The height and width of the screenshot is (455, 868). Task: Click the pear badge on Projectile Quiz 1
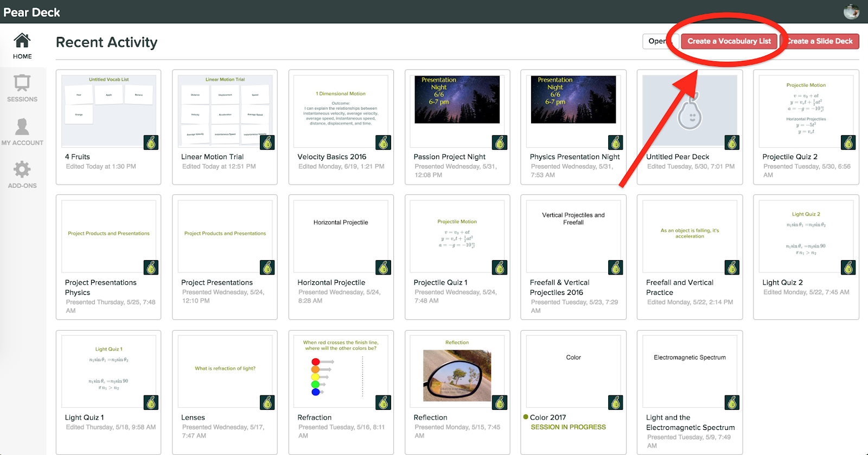tap(500, 268)
